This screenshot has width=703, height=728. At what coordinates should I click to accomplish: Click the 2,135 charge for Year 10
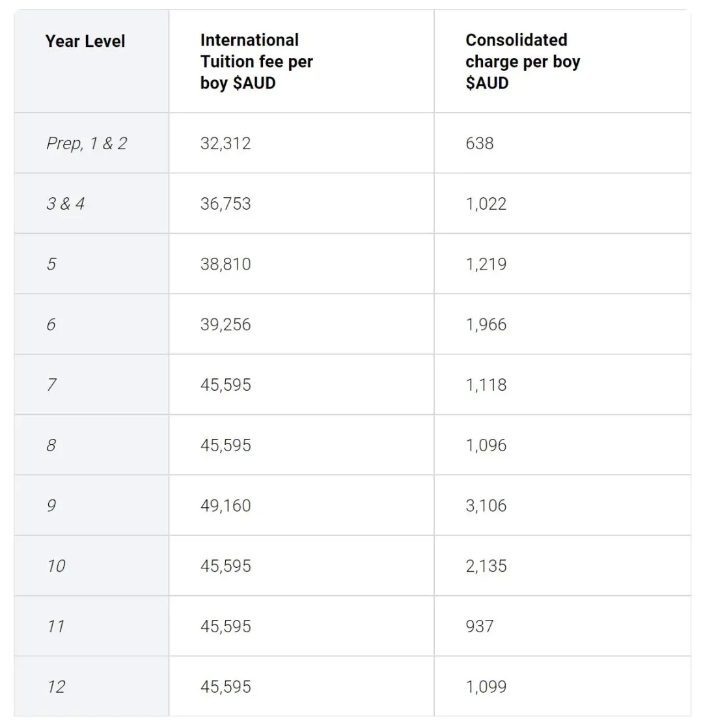(486, 566)
